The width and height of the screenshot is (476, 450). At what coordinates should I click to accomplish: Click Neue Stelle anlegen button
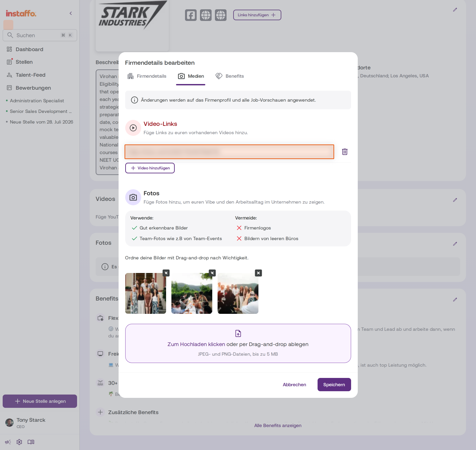click(x=40, y=401)
